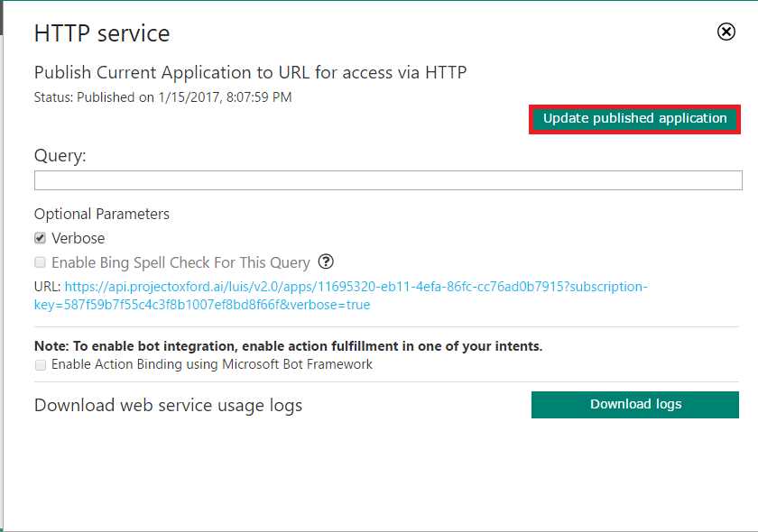
Task: Click Enable Bing Spell Check label text
Action: point(180,262)
